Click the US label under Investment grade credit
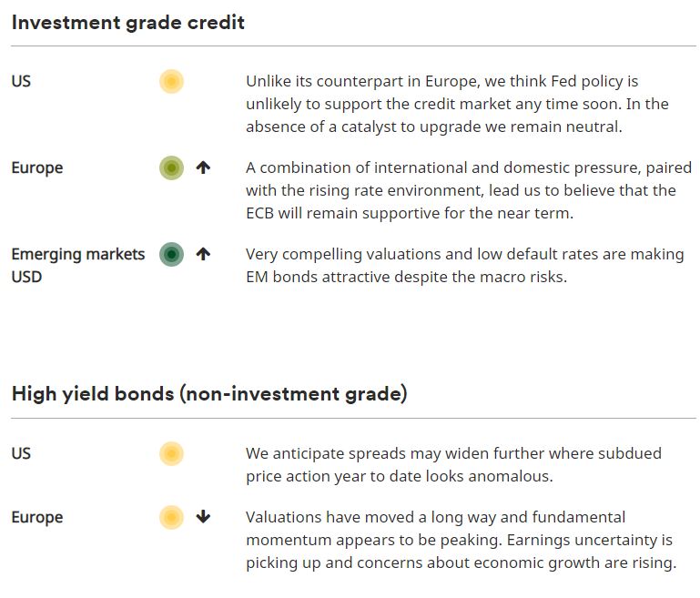The height and width of the screenshot is (598, 700). (x=21, y=82)
